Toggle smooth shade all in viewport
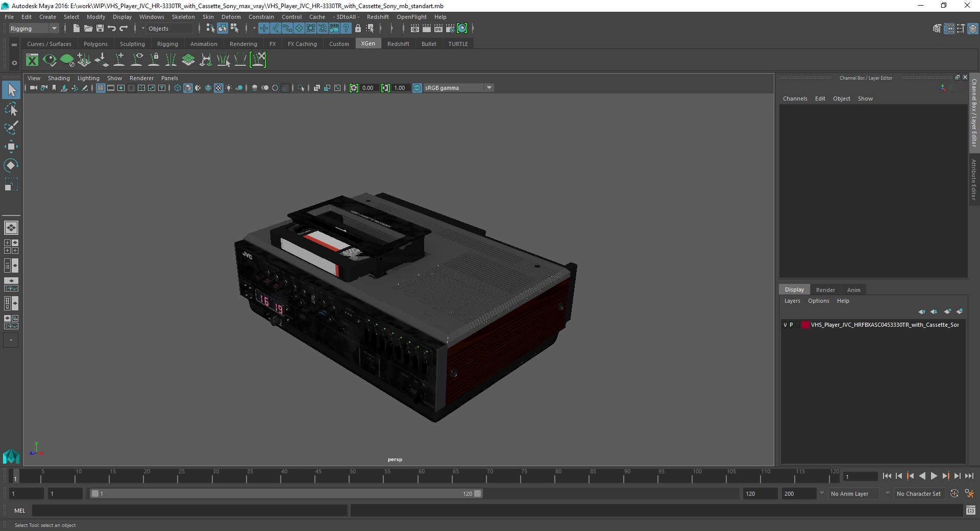 [188, 88]
